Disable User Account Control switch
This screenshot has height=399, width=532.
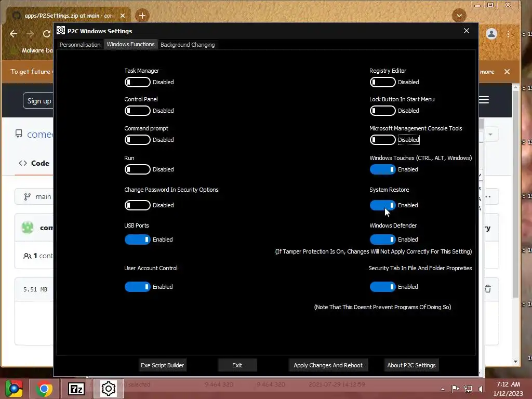pyautogui.click(x=137, y=287)
